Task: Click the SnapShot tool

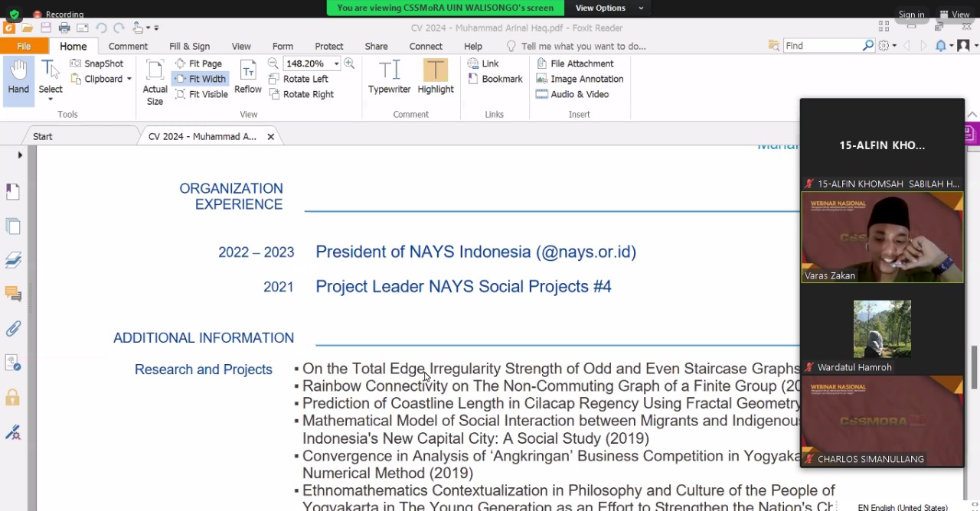Action: [x=96, y=63]
